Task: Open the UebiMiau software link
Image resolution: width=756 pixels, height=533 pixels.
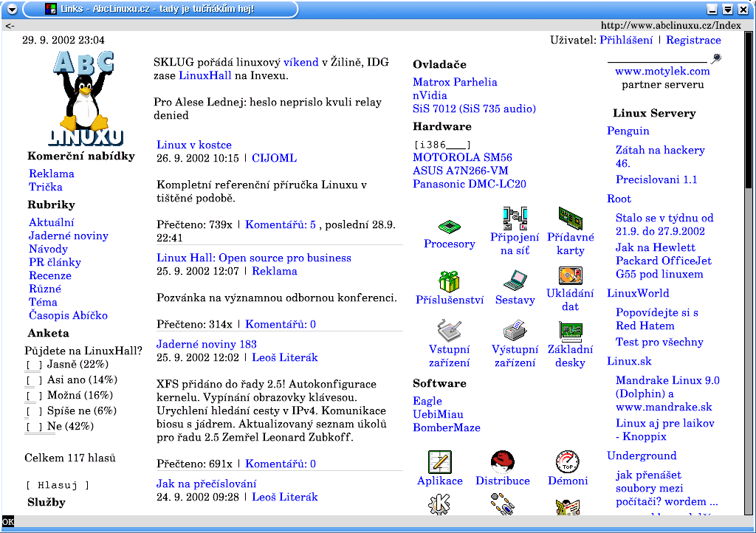Action: pos(438,414)
